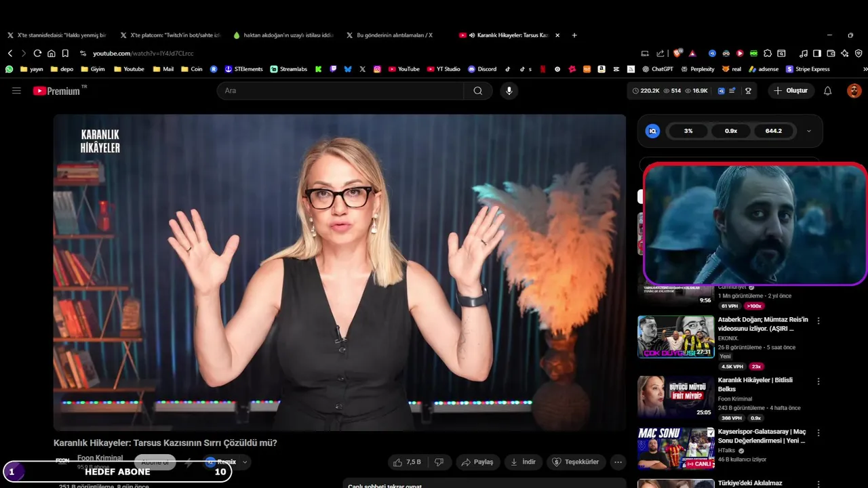This screenshot has height=488, width=868.
Task: Click the Paylaş share button
Action: tap(478, 462)
